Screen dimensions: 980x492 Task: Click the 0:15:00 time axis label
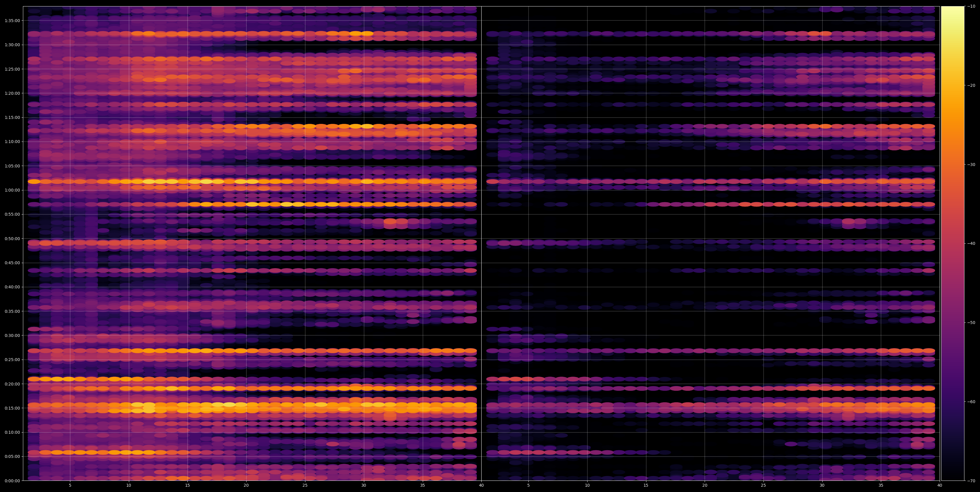pyautogui.click(x=12, y=408)
